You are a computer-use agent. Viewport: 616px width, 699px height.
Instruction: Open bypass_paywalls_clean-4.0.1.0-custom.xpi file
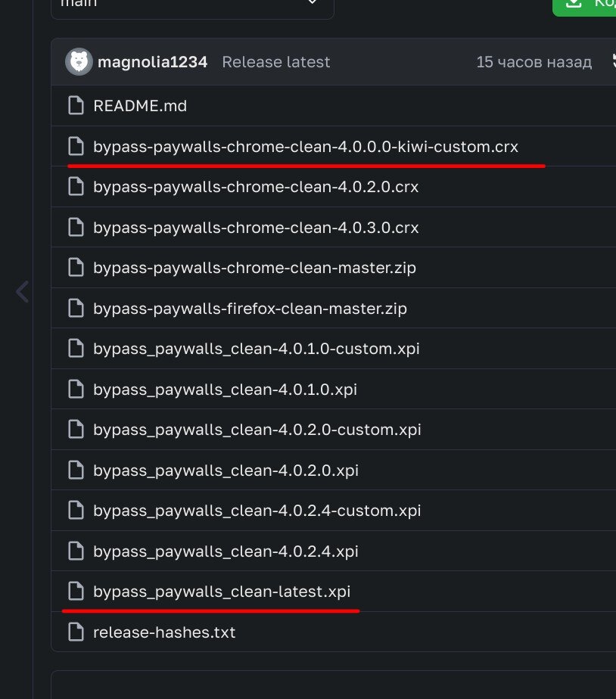click(x=256, y=349)
